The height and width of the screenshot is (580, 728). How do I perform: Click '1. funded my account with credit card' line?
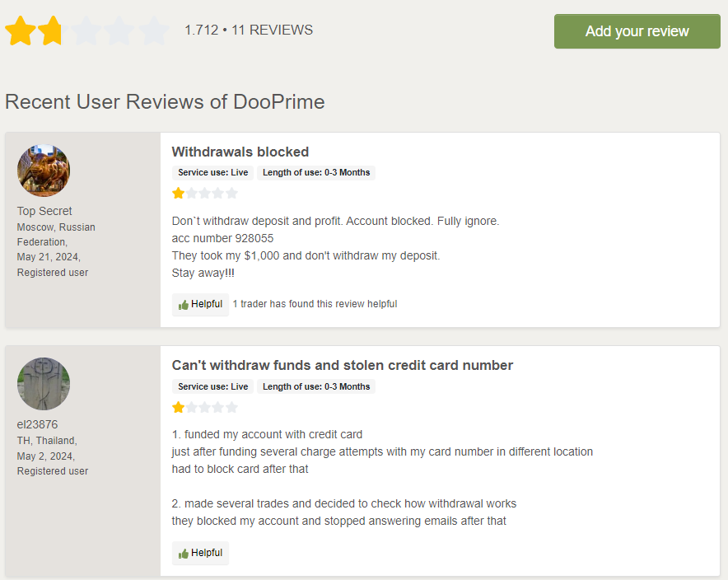tap(267, 435)
